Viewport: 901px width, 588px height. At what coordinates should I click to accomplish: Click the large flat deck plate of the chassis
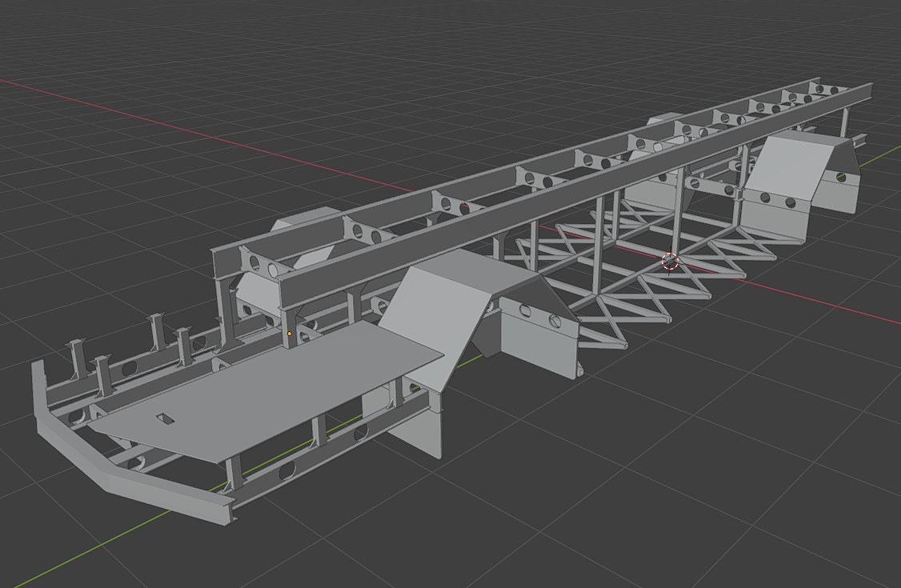[x=267, y=392]
